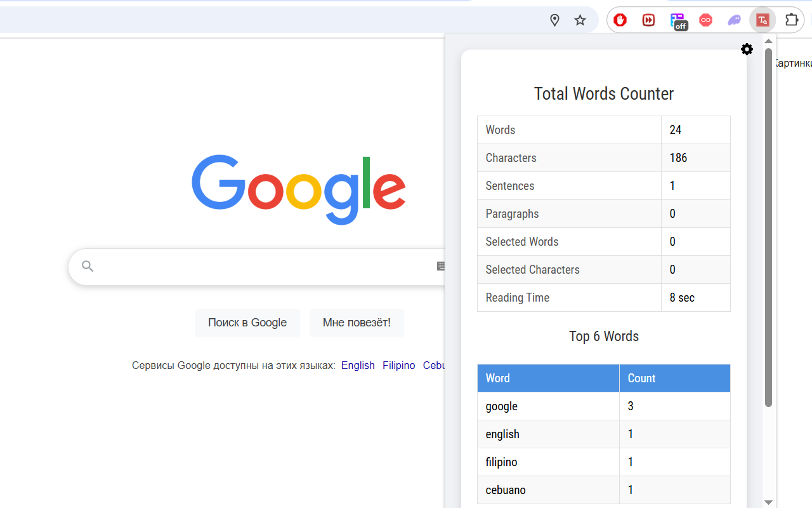Select the 'Selected Words' row label

(x=522, y=242)
